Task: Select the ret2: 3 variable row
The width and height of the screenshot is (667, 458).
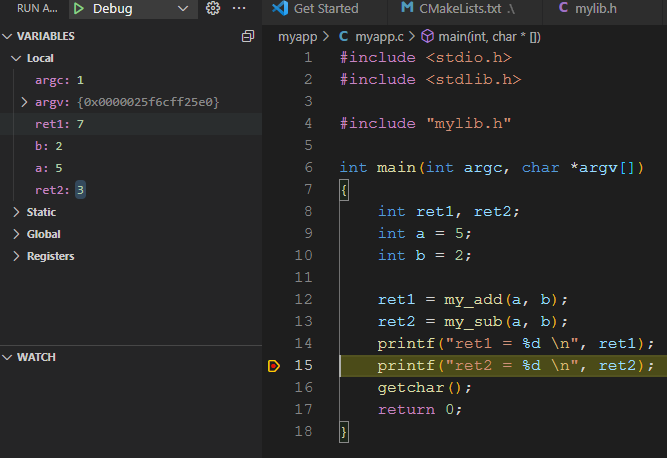Action: click(x=131, y=190)
